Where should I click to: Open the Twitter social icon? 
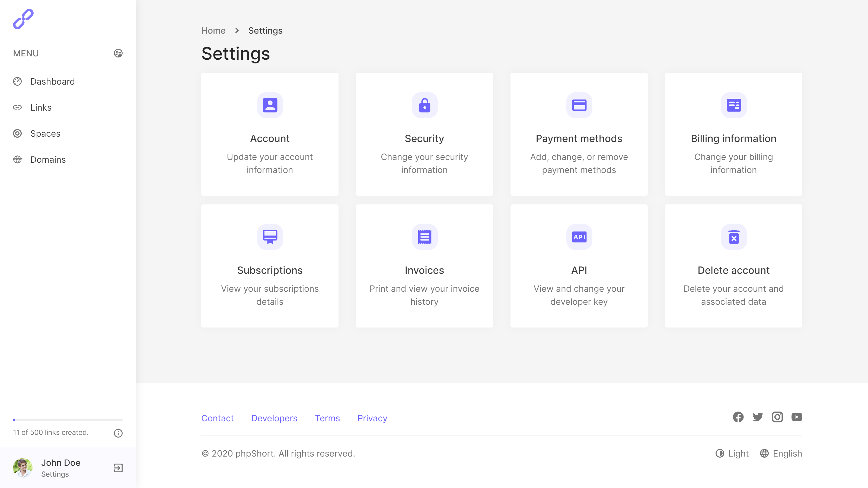(x=758, y=417)
